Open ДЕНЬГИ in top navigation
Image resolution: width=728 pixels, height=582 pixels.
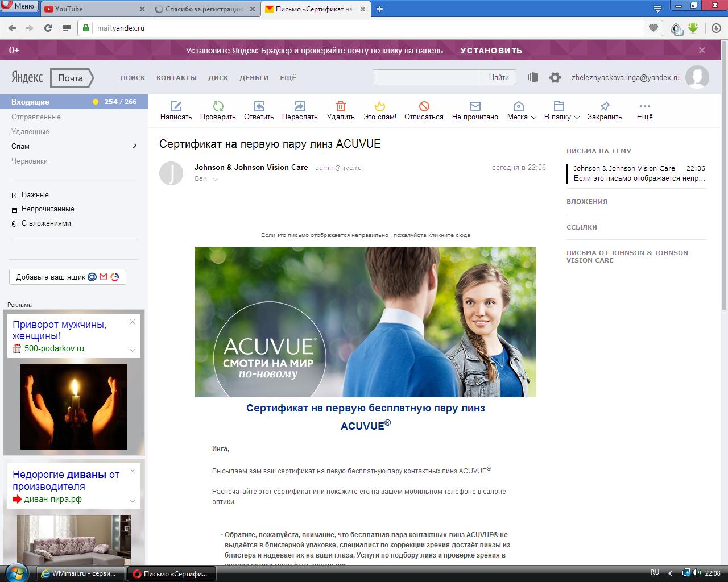[254, 78]
